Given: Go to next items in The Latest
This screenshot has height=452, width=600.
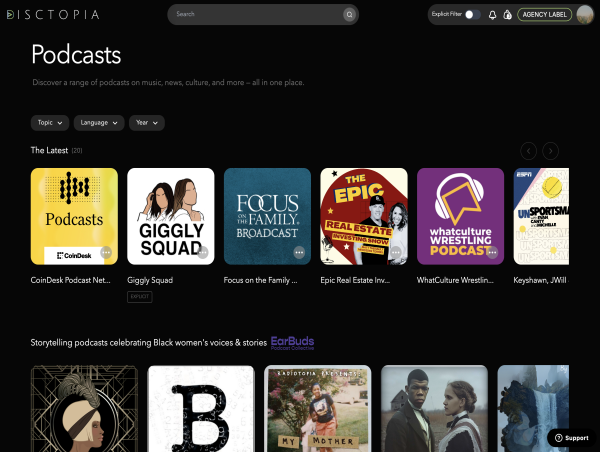Looking at the screenshot, I should point(550,151).
